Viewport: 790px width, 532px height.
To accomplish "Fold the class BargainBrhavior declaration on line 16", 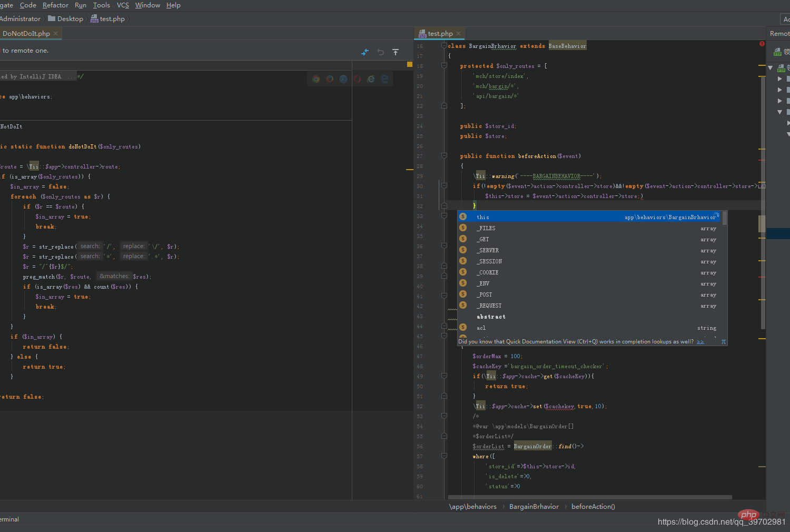I will pos(444,46).
